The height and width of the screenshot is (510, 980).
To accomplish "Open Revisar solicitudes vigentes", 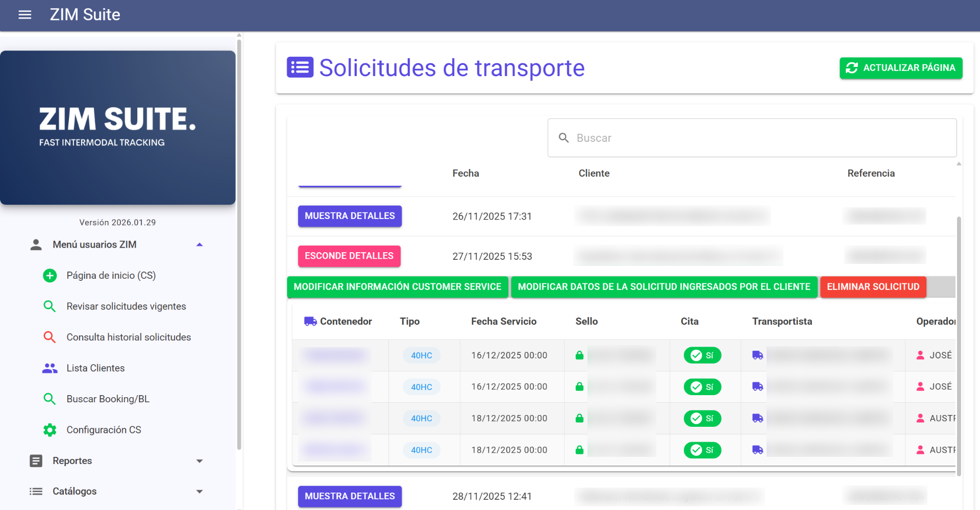I will pyautogui.click(x=126, y=306).
